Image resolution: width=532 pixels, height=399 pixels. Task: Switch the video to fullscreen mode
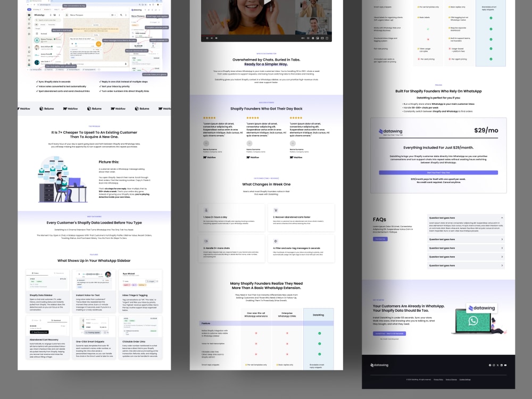327,38
